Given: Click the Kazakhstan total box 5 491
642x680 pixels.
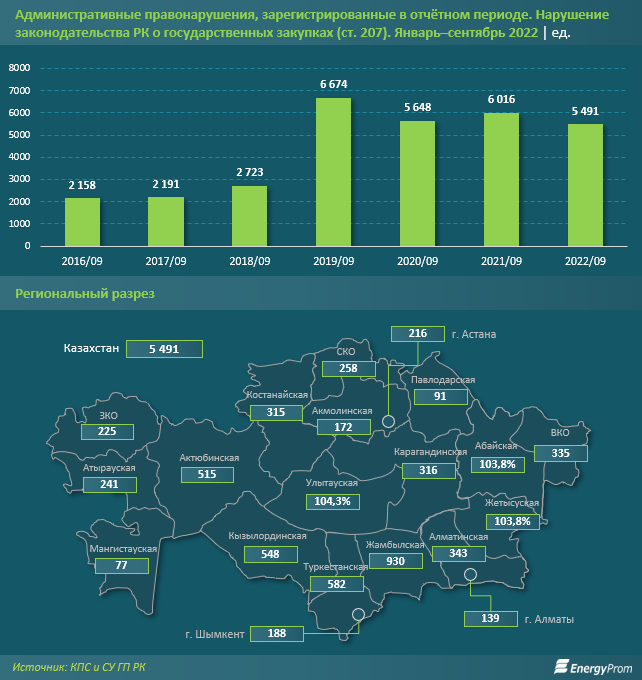Looking at the screenshot, I should point(164,349).
